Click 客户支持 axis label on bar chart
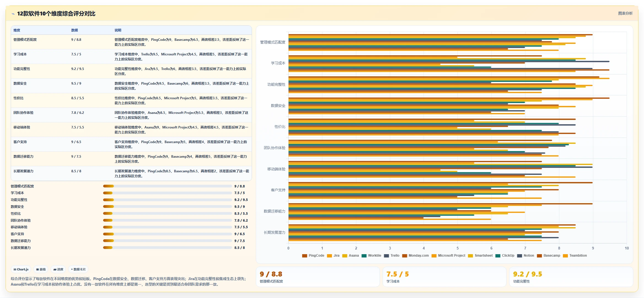 278,190
